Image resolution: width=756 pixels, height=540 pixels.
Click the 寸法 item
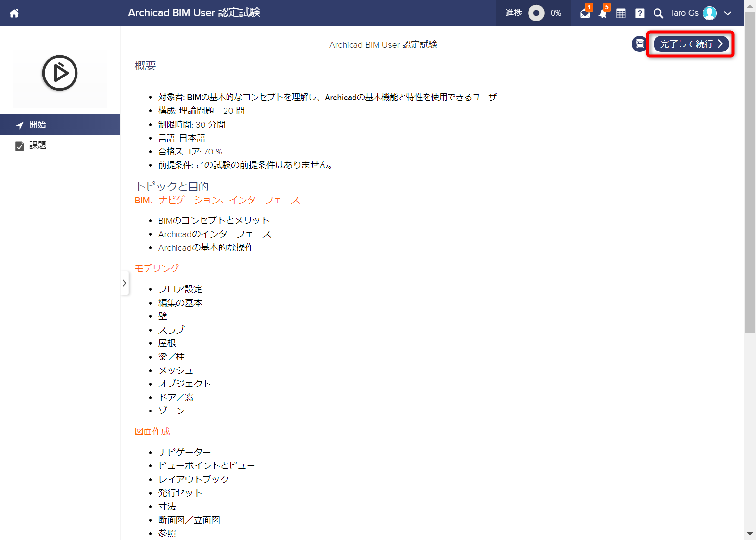tap(167, 506)
